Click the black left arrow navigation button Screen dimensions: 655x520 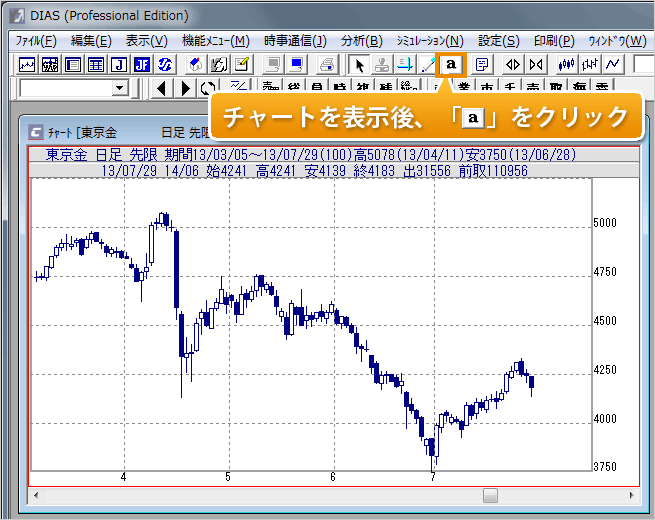click(x=163, y=89)
